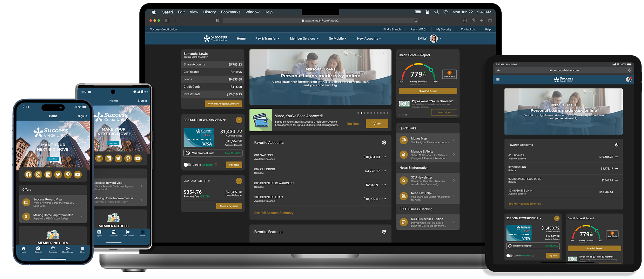Open Safari Bookmarks menu

(231, 12)
